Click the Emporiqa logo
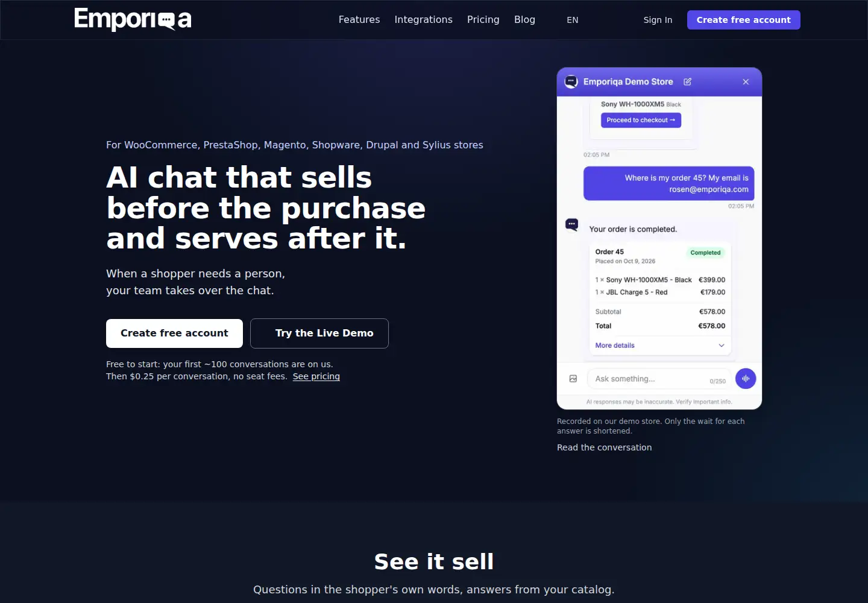This screenshot has width=868, height=603. tap(133, 19)
